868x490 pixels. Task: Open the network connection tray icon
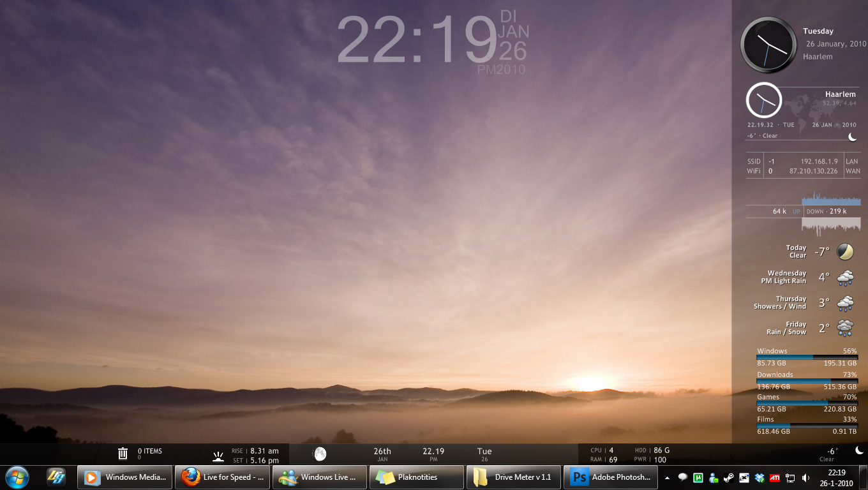point(789,477)
